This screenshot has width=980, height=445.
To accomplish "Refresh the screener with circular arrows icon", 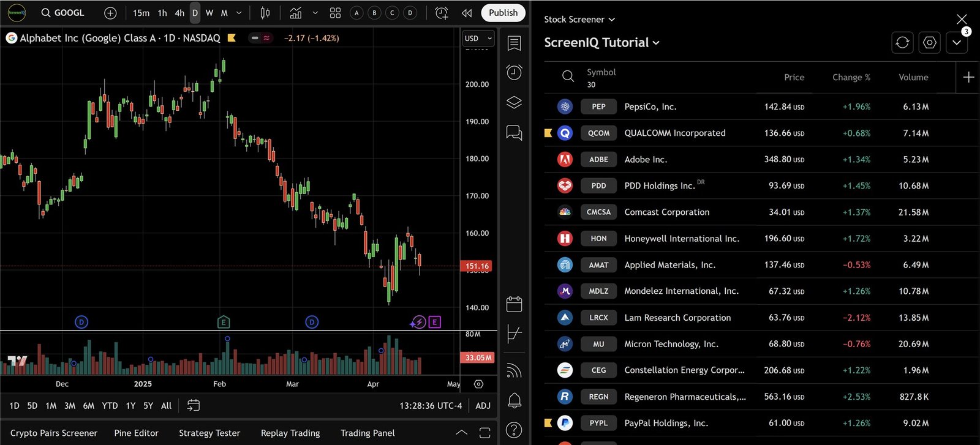I will point(902,43).
